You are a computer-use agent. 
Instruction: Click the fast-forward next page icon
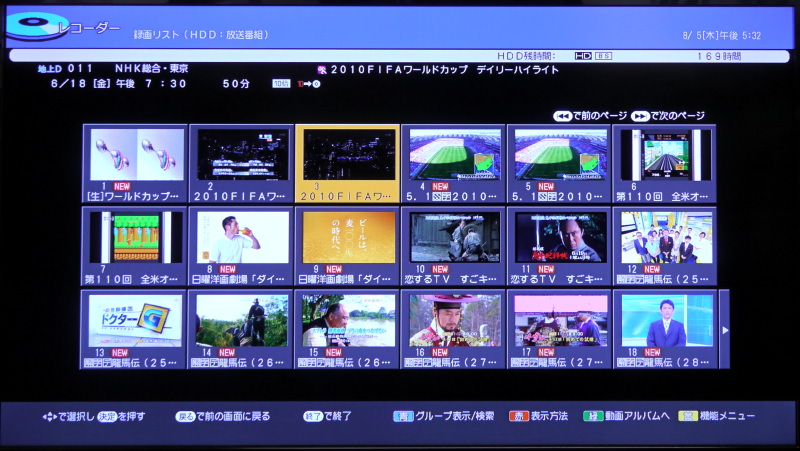(x=640, y=116)
